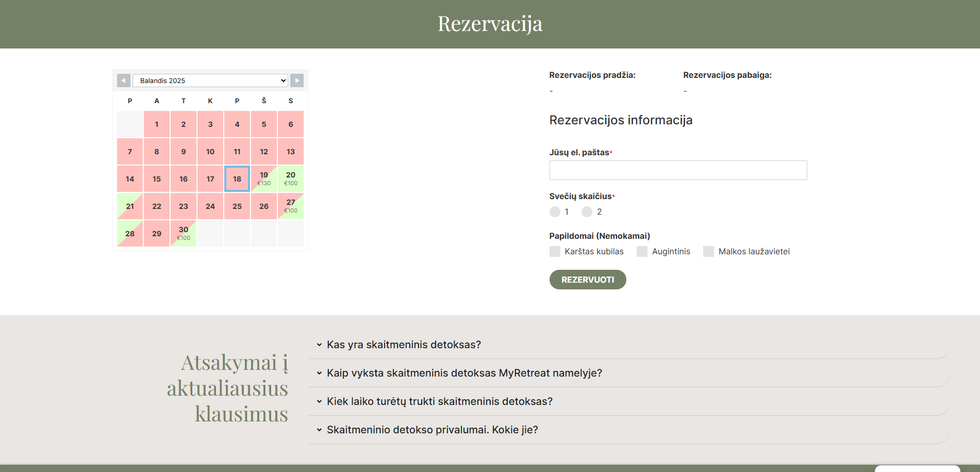The height and width of the screenshot is (472, 980).
Task: Select April 19 priced €130
Action: 264,178
